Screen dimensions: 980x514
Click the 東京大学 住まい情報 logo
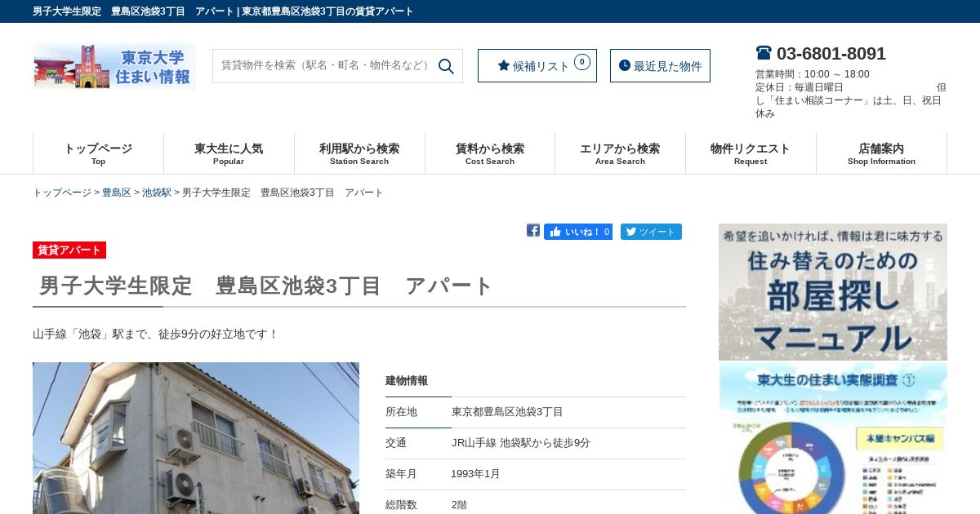point(114,66)
